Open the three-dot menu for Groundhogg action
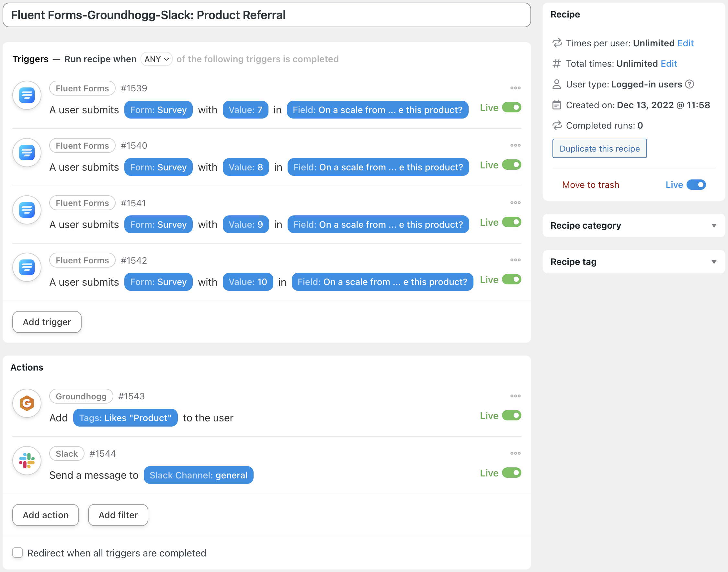 pos(515,396)
